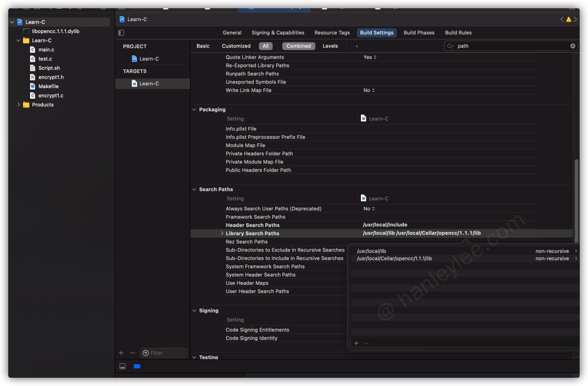Expand the Products folder
This screenshot has width=588, height=386.
click(18, 105)
